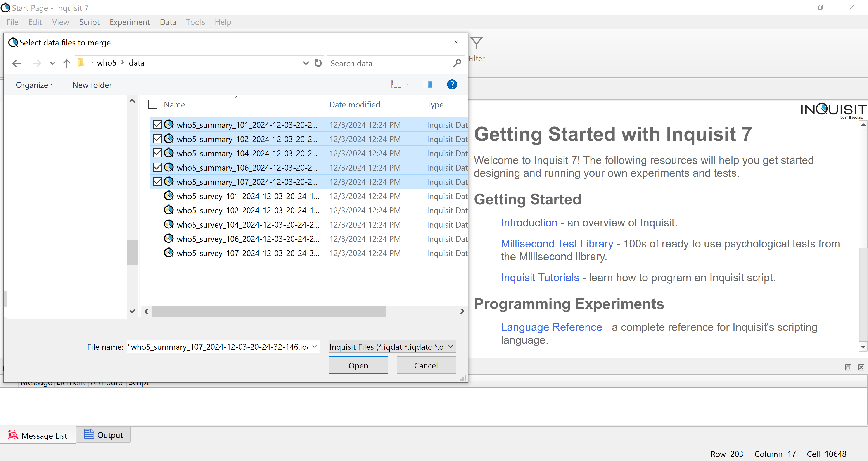Open the Help menu
868x461 pixels.
(x=223, y=22)
